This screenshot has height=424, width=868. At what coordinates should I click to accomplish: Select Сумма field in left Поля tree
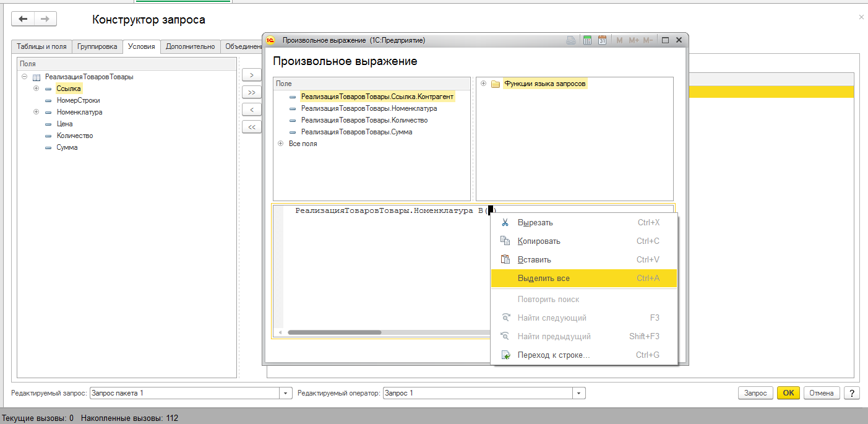click(x=67, y=147)
